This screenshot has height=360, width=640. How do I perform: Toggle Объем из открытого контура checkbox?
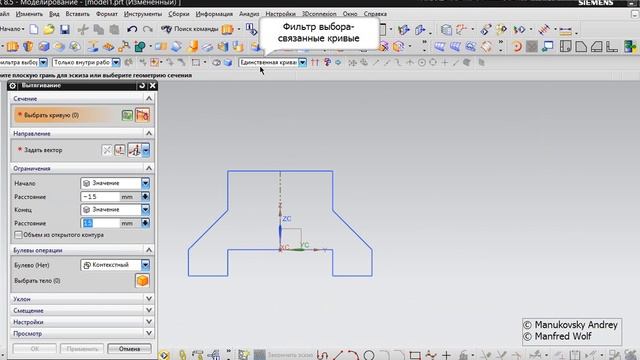tap(18, 235)
